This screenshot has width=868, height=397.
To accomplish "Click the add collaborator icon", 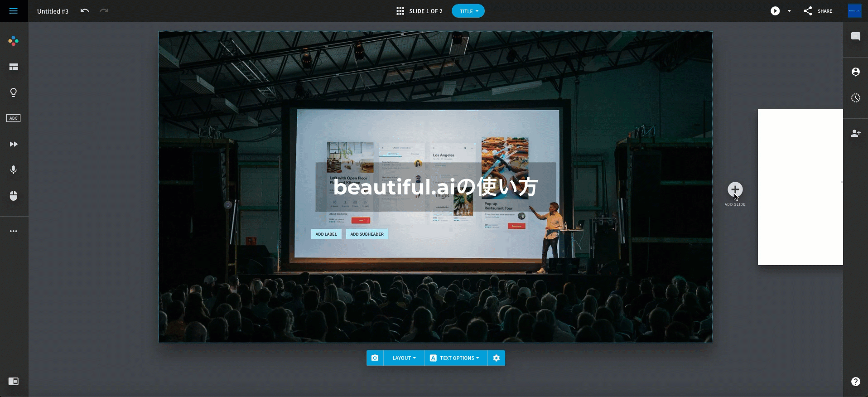I will [855, 133].
